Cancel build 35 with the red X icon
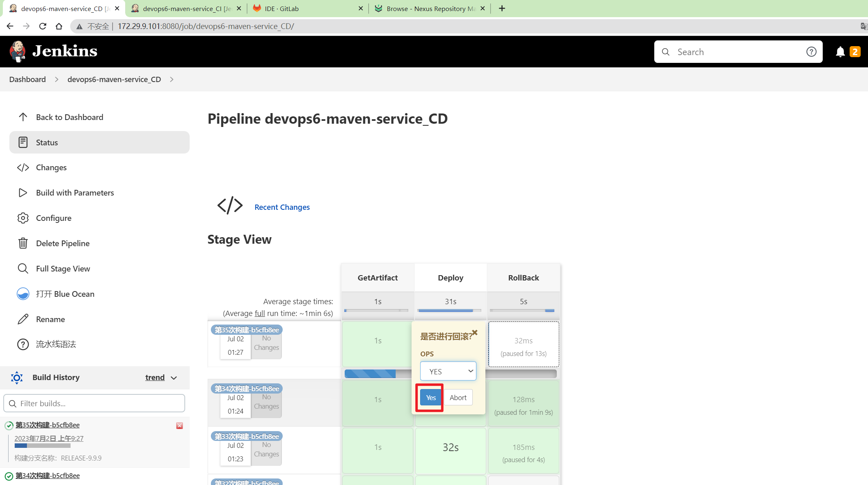This screenshot has height=485, width=868. (179, 426)
